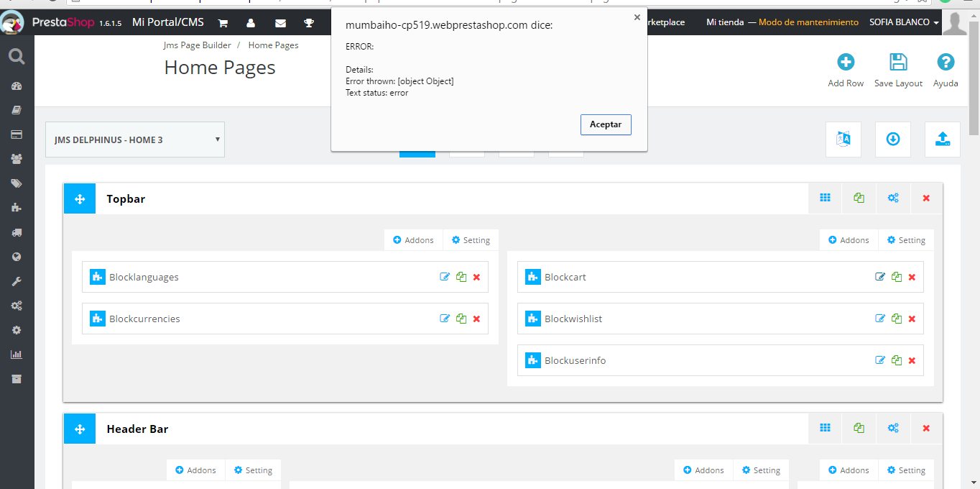
Task: Click the Jms Page Builder breadcrumb link
Action: (x=197, y=45)
